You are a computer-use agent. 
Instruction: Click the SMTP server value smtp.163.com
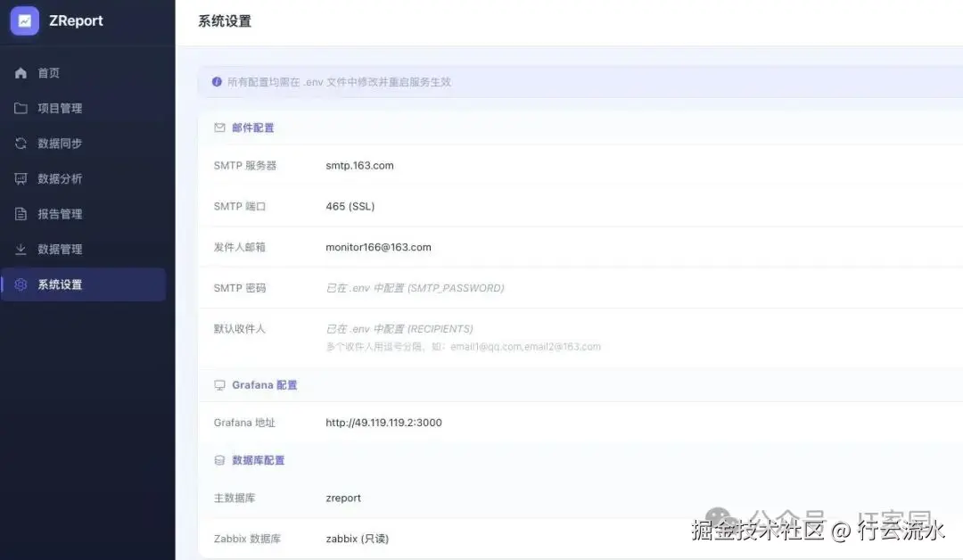[x=359, y=165]
